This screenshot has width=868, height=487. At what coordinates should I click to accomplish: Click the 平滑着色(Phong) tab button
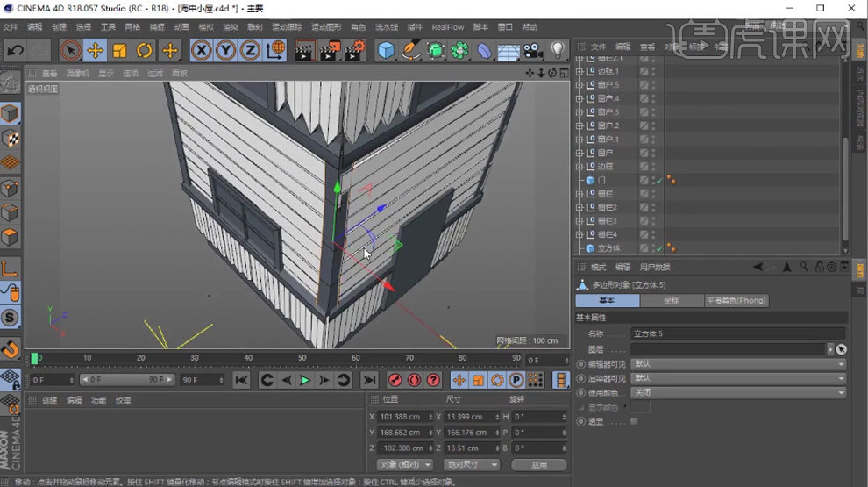coord(736,301)
